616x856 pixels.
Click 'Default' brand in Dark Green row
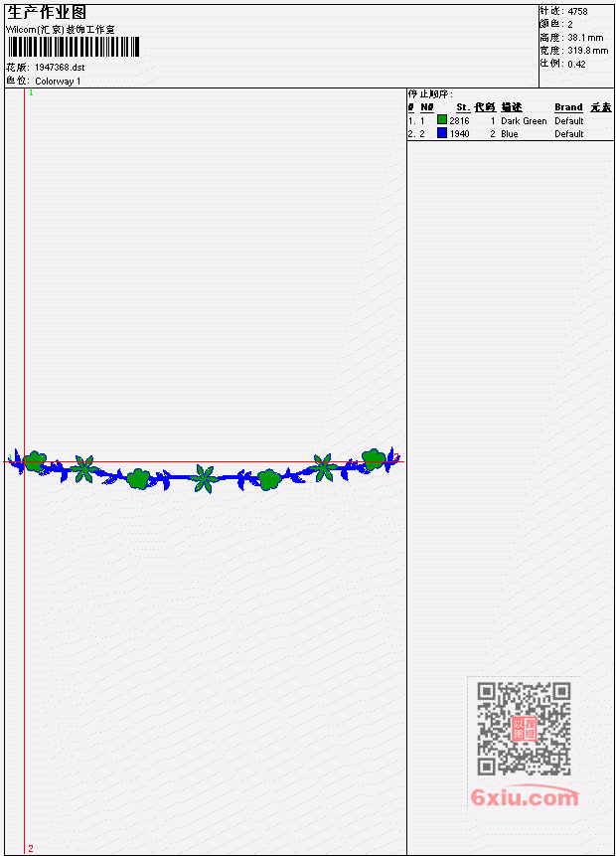569,120
